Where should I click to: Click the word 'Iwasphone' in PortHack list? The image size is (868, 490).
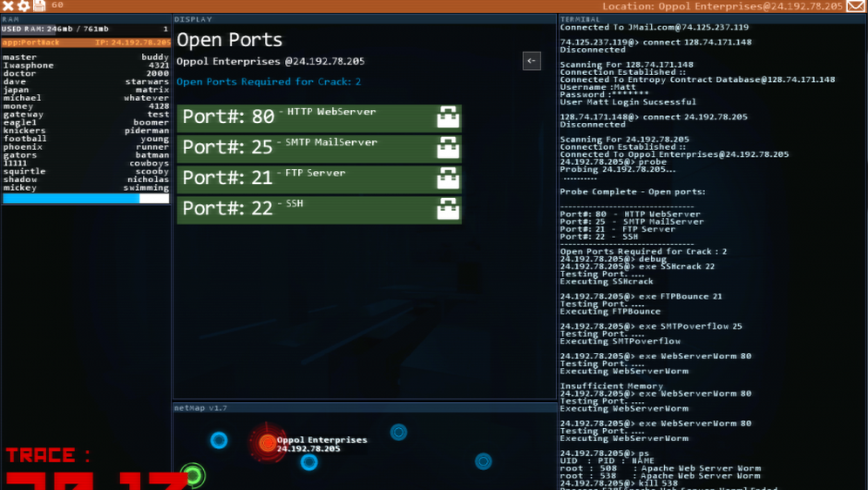[28, 65]
